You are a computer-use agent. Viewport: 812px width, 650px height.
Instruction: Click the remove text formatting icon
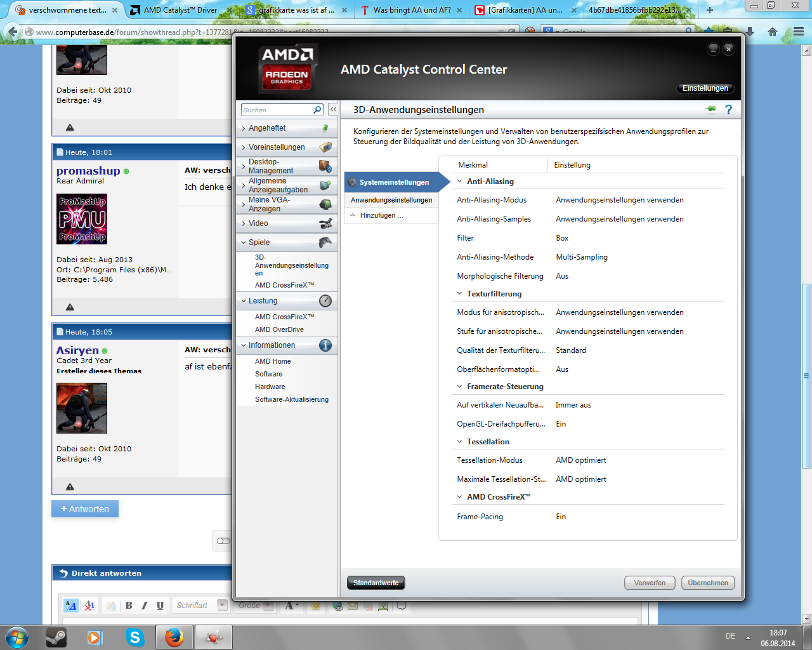tap(89, 606)
